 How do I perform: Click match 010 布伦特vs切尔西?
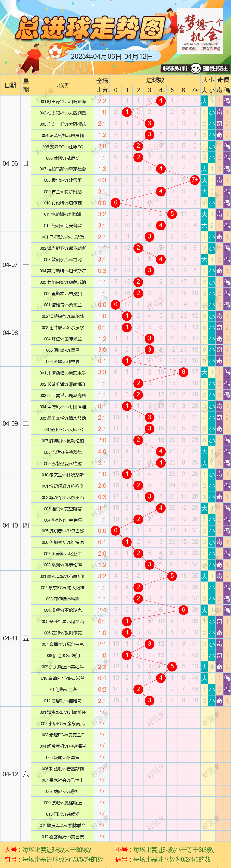coord(63,203)
